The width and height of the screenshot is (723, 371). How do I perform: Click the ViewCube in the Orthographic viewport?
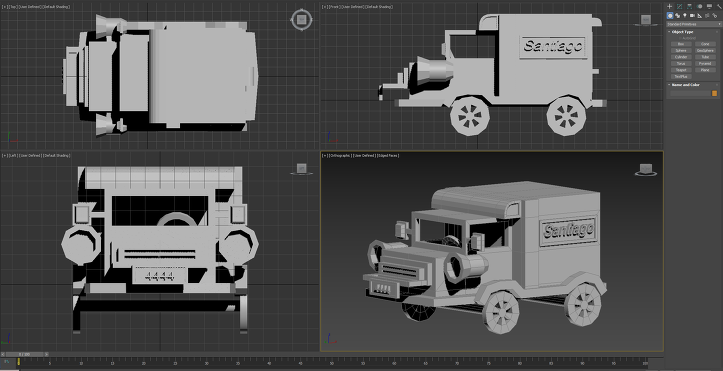(x=646, y=170)
